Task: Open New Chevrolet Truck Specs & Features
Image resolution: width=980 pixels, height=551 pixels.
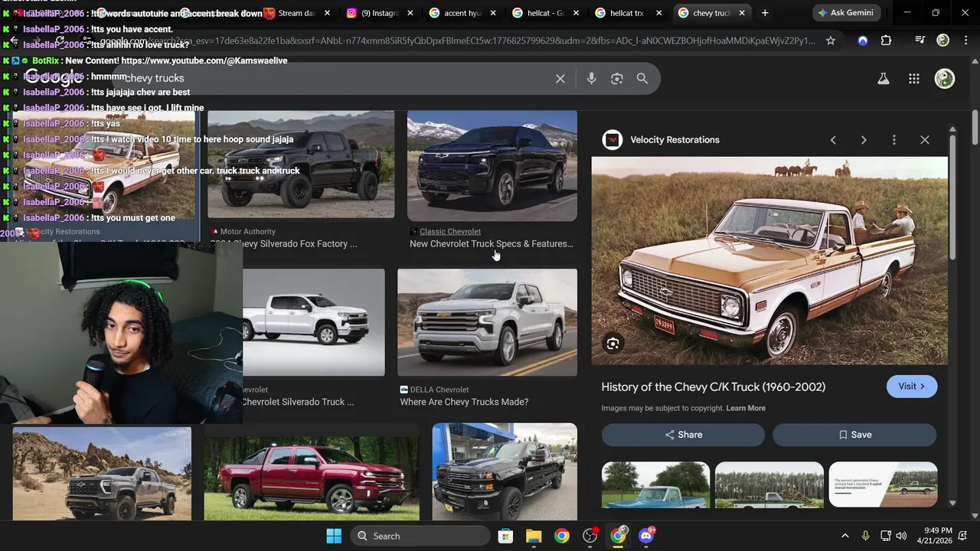Action: [492, 244]
